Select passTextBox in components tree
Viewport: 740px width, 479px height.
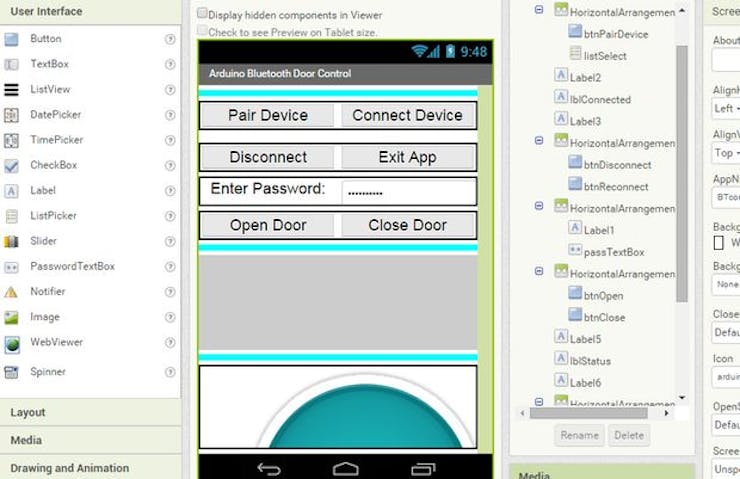pos(614,252)
